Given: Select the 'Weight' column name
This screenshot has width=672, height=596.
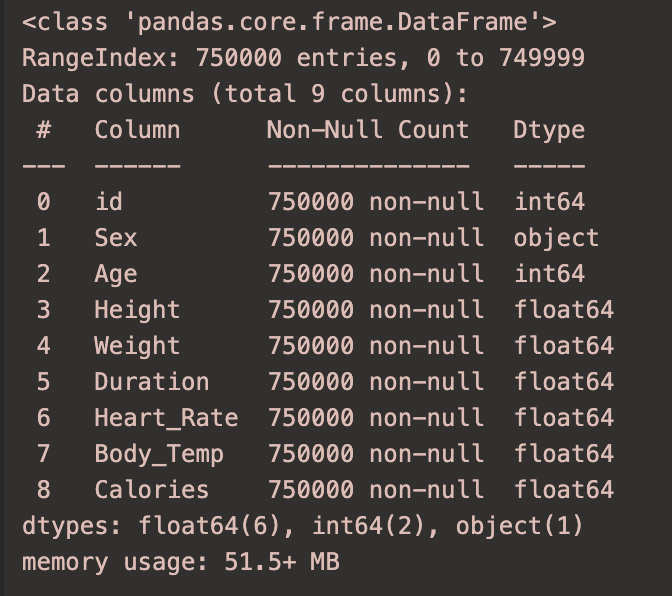Looking at the screenshot, I should [137, 346].
